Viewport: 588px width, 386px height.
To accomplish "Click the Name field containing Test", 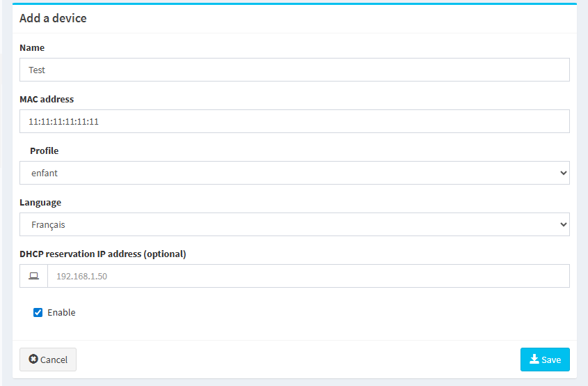I will click(x=294, y=70).
